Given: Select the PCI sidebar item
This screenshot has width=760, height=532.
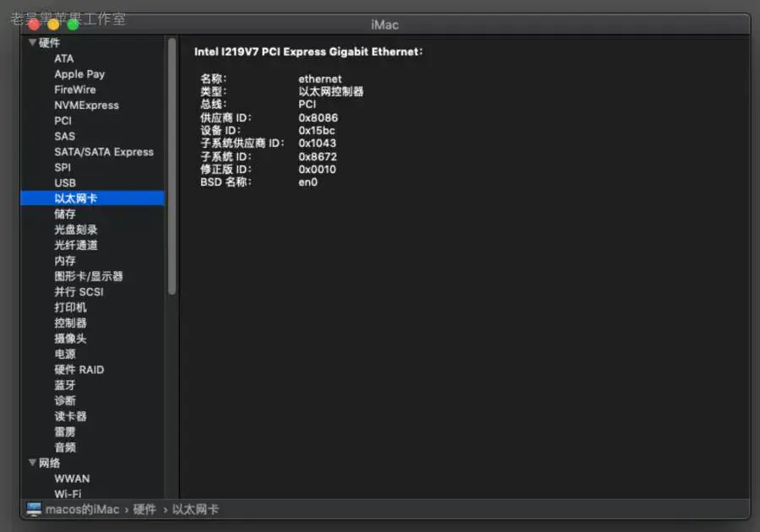Looking at the screenshot, I should [x=63, y=121].
